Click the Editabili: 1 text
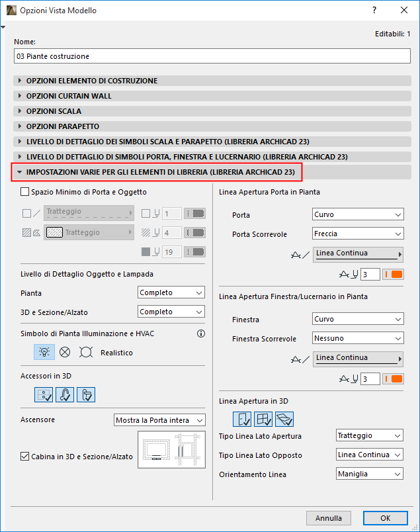Image resolution: width=420 pixels, height=532 pixels. [392, 34]
